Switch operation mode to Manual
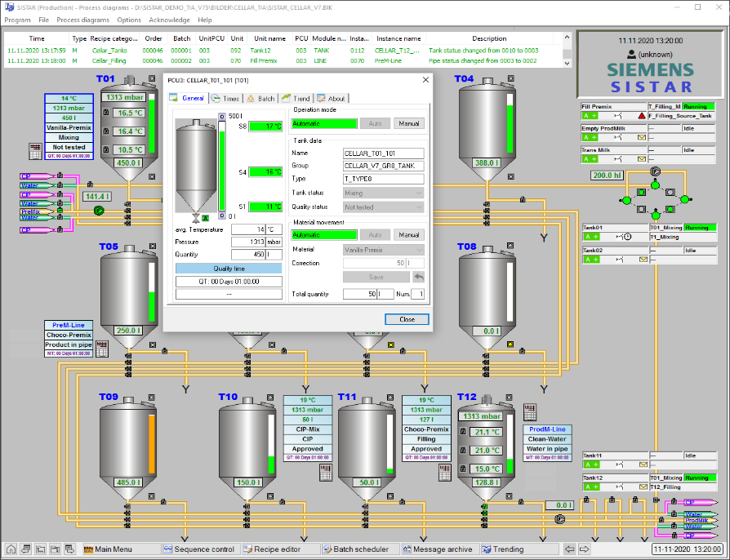 coord(409,123)
